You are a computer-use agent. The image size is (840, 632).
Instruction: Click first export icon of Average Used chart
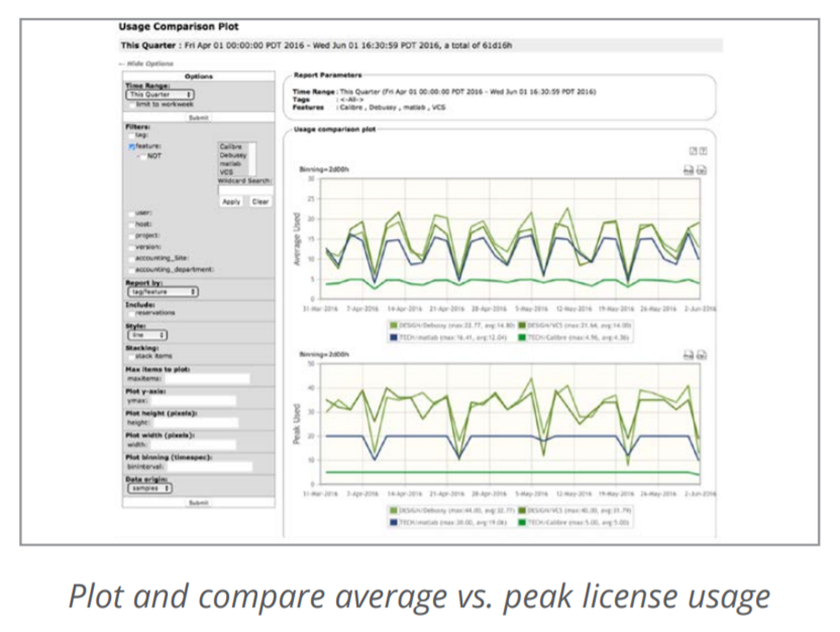(x=689, y=171)
